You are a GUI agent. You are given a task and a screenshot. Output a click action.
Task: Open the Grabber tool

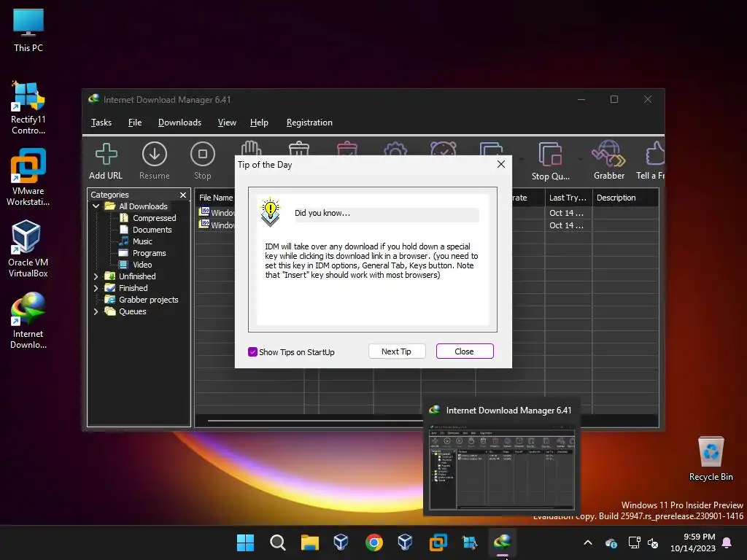(609, 161)
